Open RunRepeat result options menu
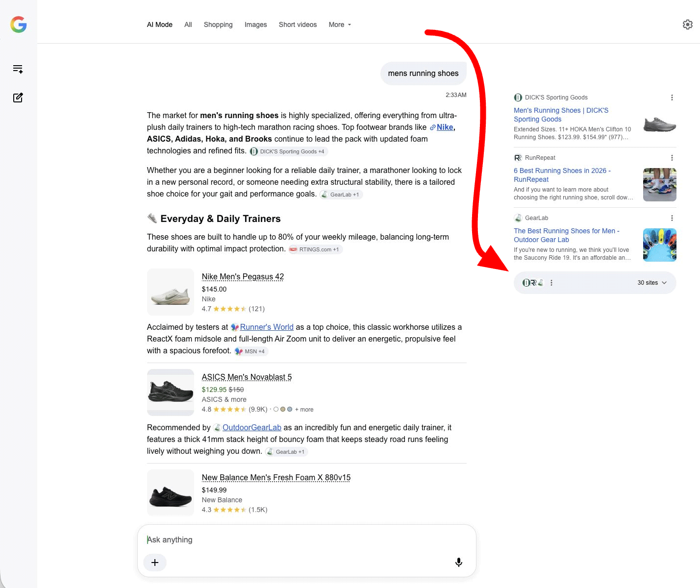 tap(672, 158)
